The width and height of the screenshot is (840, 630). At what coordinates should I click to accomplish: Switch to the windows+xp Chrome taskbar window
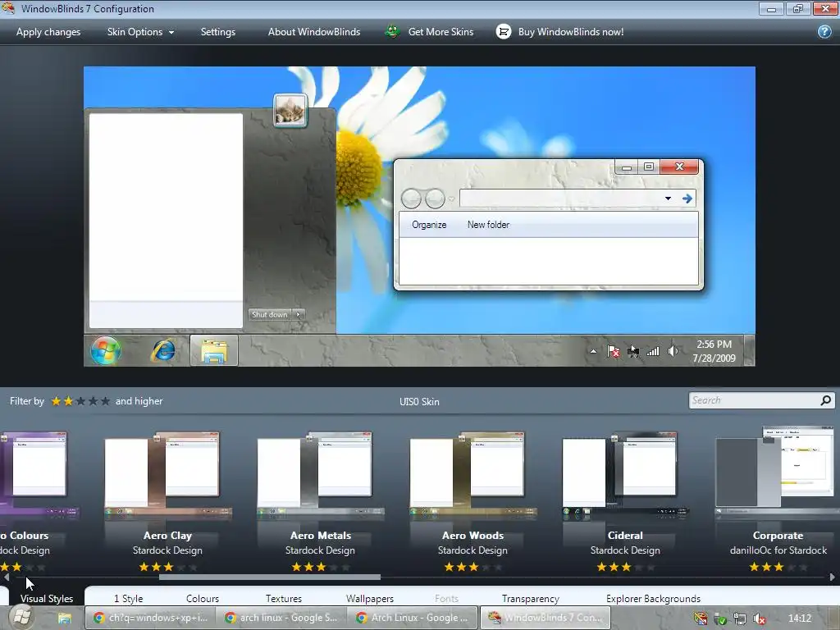[x=151, y=618]
